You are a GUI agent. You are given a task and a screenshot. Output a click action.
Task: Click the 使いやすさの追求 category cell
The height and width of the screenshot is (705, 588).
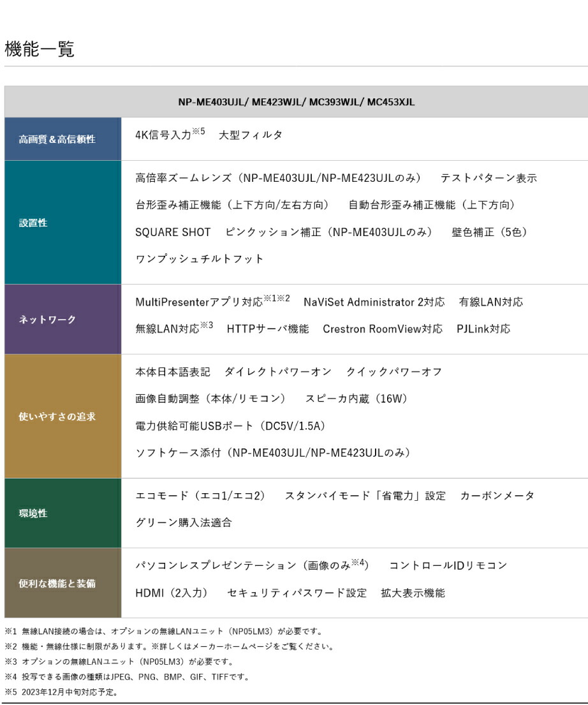63,417
